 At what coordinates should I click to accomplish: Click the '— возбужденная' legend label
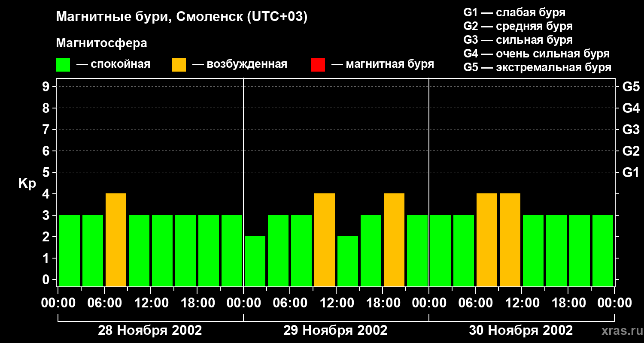pos(240,64)
